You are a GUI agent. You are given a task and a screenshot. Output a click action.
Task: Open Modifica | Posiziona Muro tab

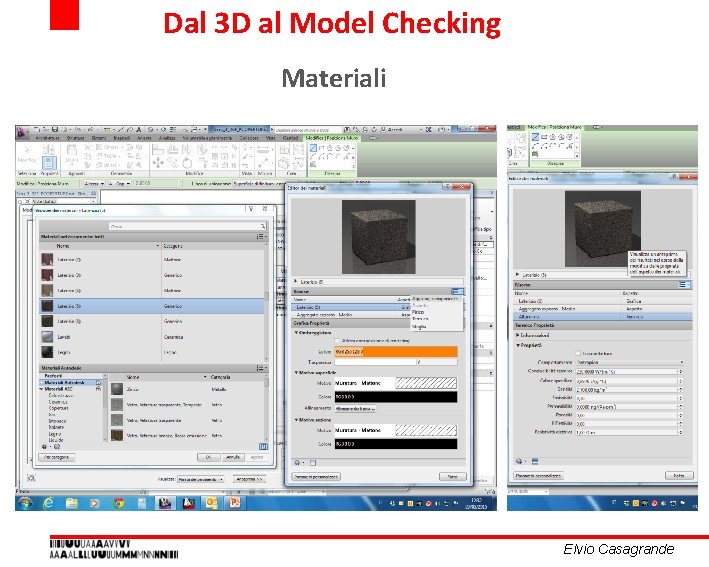point(331,138)
